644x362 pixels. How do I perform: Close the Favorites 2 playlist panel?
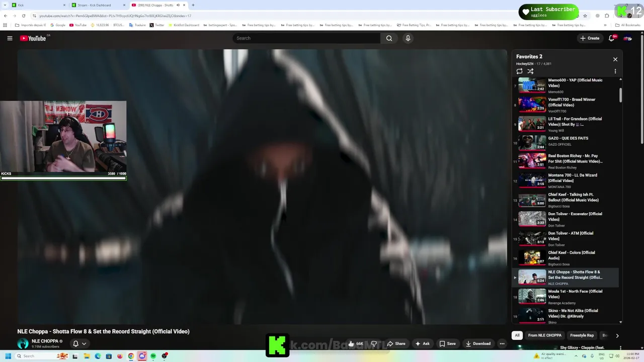pos(615,59)
